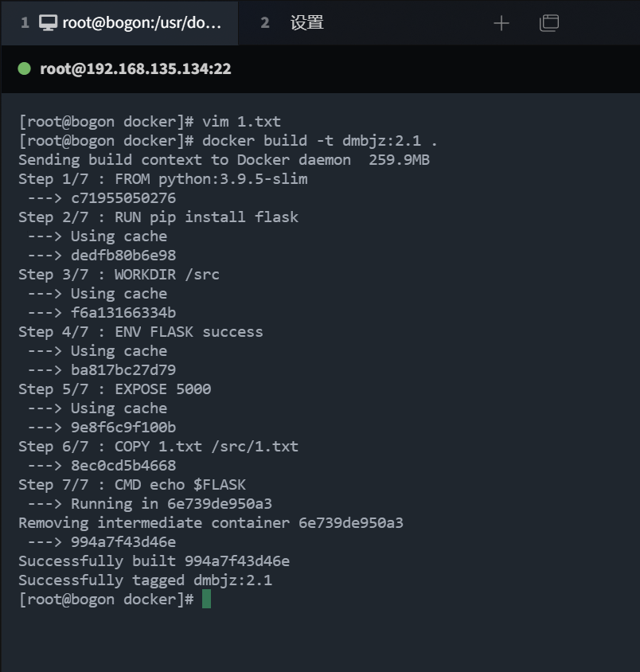Click the root@192.168.135.134:22 session label

point(135,68)
